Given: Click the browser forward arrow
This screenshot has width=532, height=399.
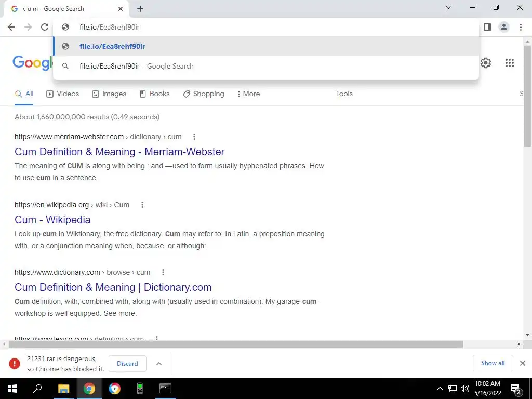Looking at the screenshot, I should [x=28, y=27].
